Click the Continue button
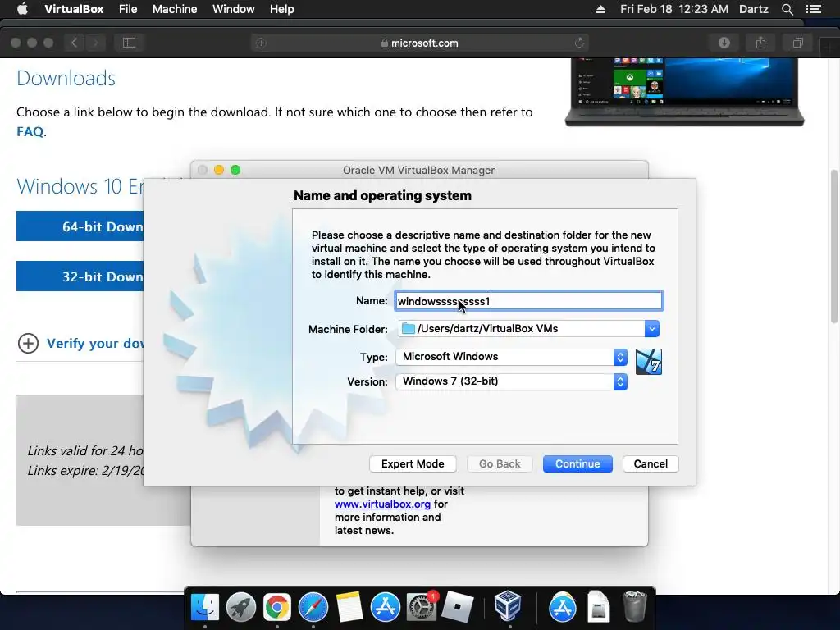This screenshot has height=630, width=840. click(577, 464)
